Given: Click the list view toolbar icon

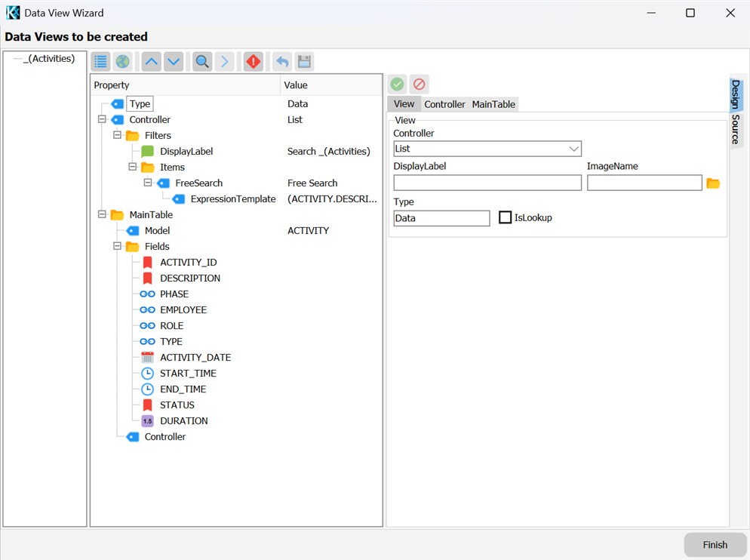Looking at the screenshot, I should [x=100, y=62].
